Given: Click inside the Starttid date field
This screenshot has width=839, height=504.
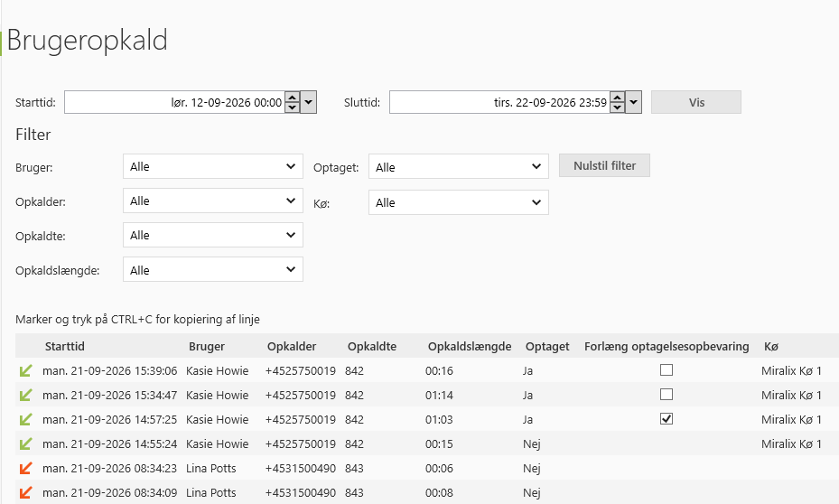Looking at the screenshot, I should [174, 102].
